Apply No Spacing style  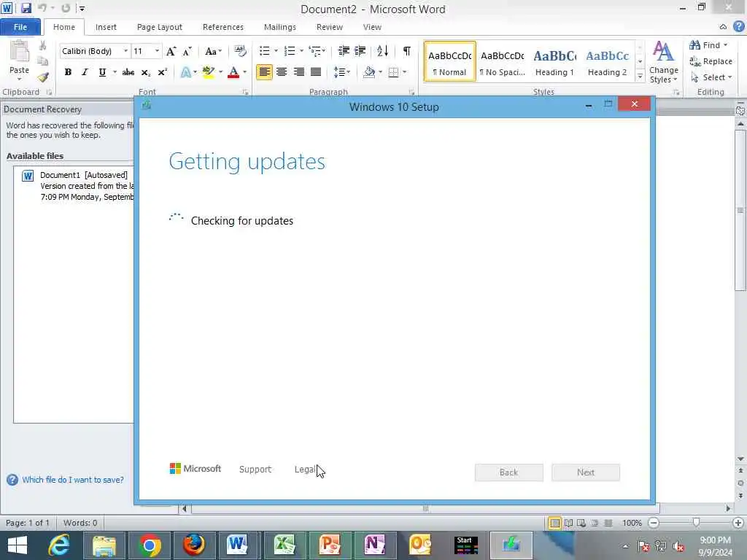(x=502, y=62)
